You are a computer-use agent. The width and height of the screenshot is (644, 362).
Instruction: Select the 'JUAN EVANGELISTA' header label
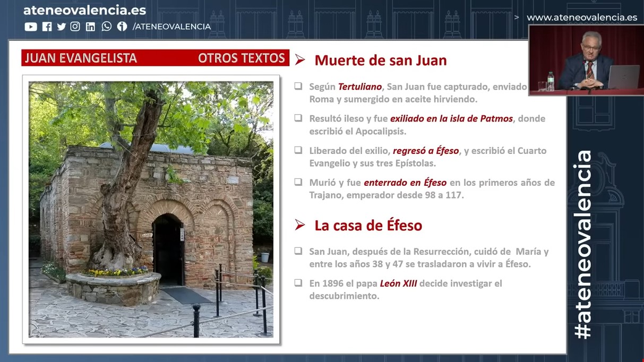pos(81,58)
